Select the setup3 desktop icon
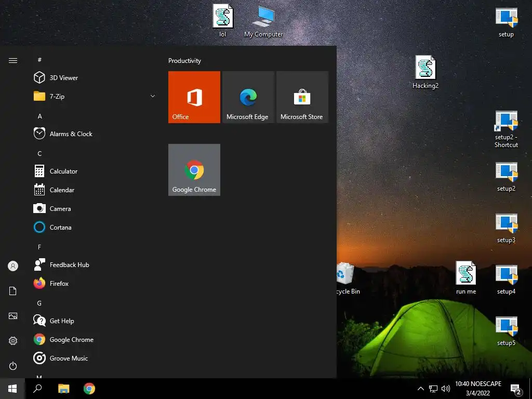Screen dimensions: 532x399 tap(506, 228)
